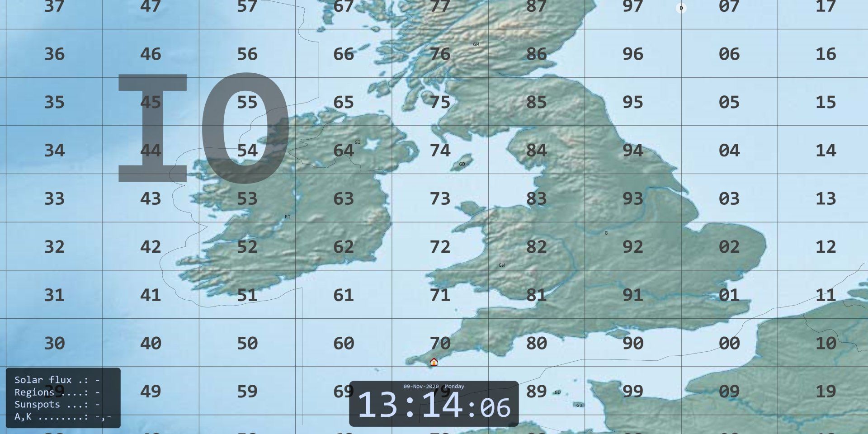Select the GU Guernsey prefix marker
868x434 pixels.
tap(557, 393)
